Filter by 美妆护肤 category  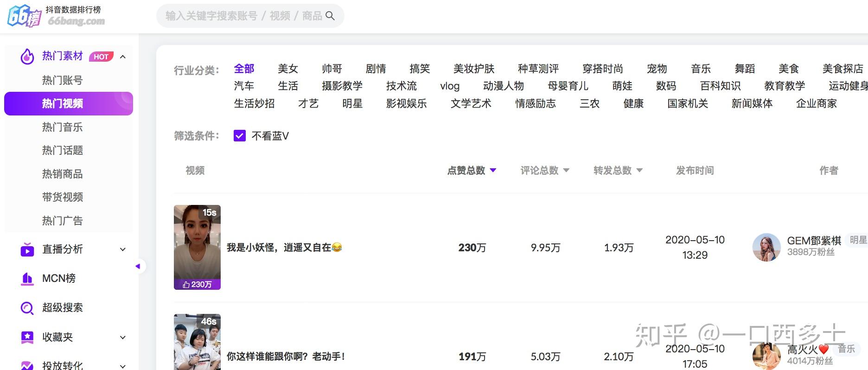tap(474, 69)
